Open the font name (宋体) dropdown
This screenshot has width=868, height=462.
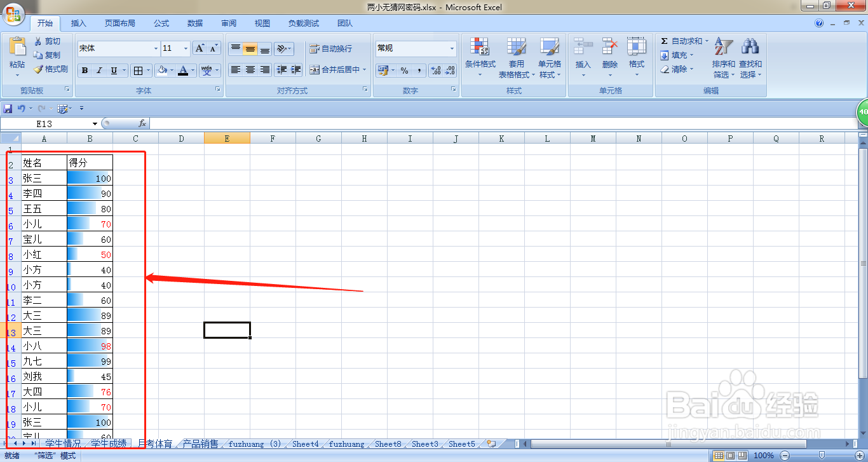tap(156, 48)
